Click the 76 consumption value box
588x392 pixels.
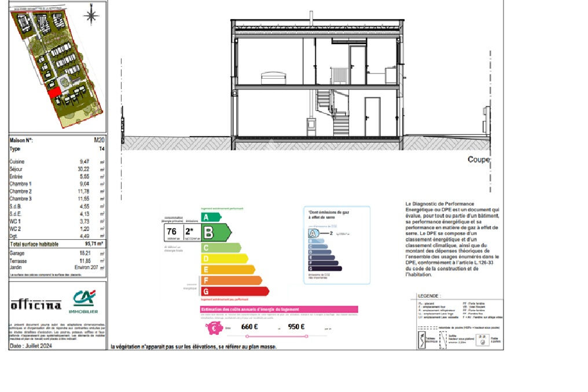[172, 232]
